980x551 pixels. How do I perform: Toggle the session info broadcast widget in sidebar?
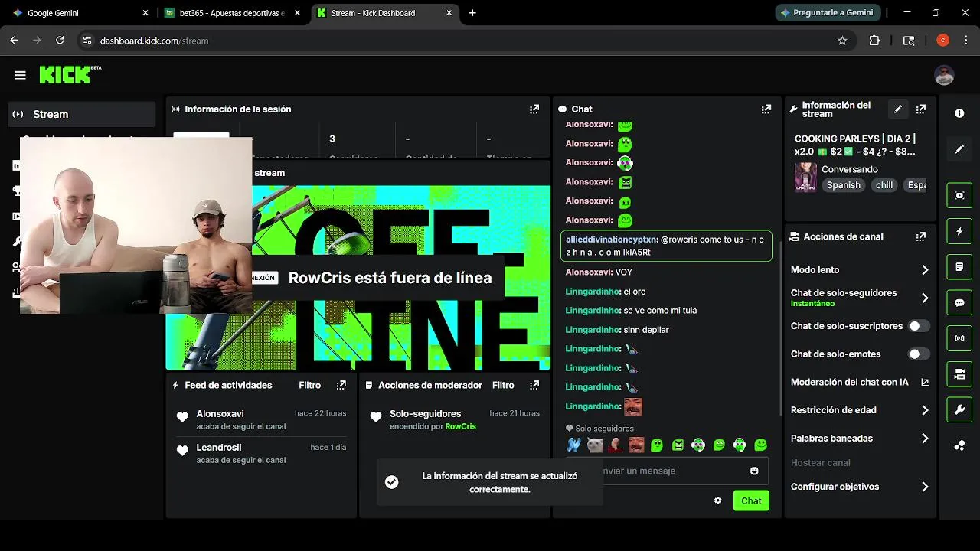[959, 338]
